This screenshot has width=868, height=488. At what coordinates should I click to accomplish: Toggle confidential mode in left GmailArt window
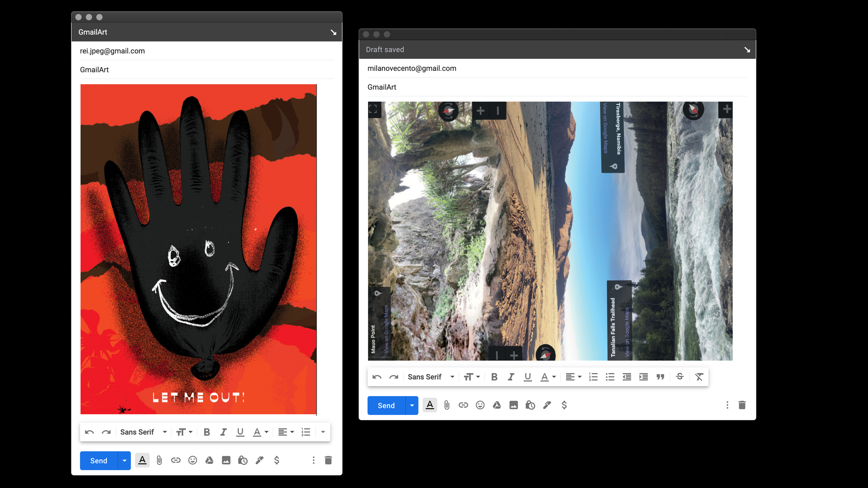pyautogui.click(x=243, y=460)
